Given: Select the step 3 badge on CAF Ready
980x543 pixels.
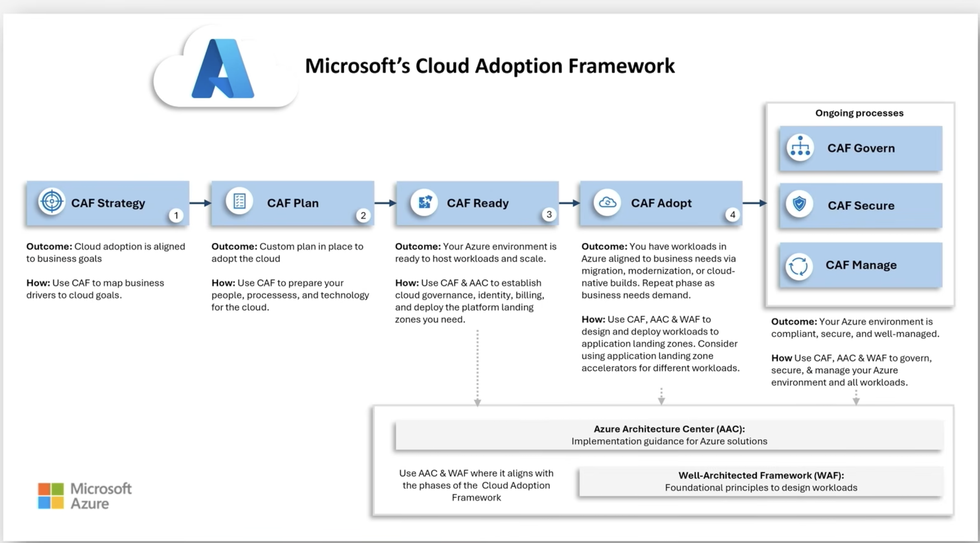Looking at the screenshot, I should click(549, 215).
